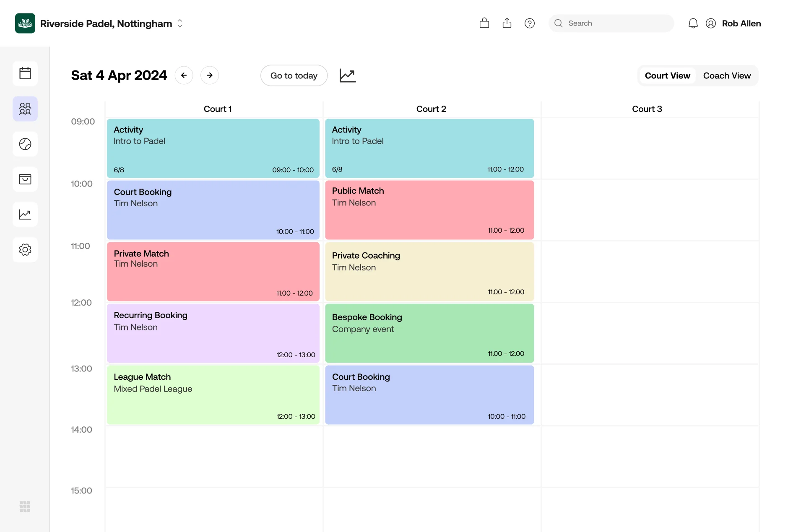801x532 pixels.
Task: Open the shop bag icon in sidebar
Action: 25,179
